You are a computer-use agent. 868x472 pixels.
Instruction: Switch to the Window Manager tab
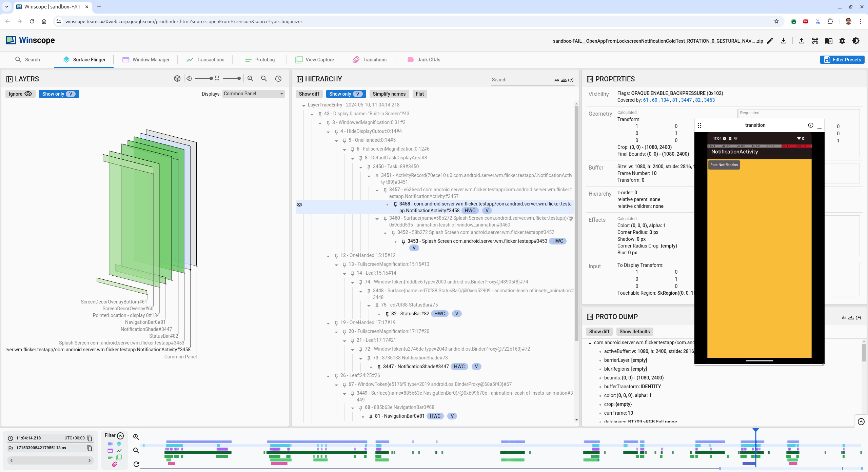coord(146,60)
